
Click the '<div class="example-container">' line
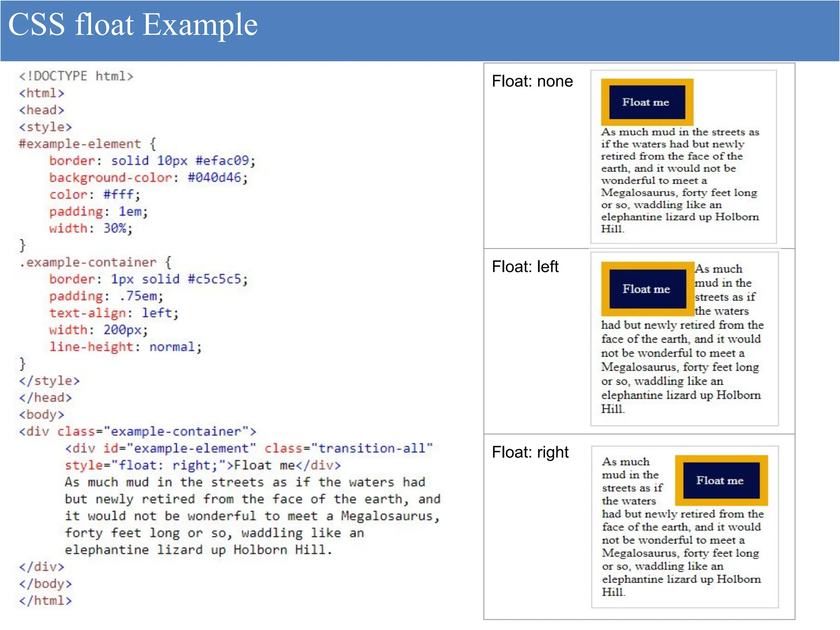click(x=138, y=431)
